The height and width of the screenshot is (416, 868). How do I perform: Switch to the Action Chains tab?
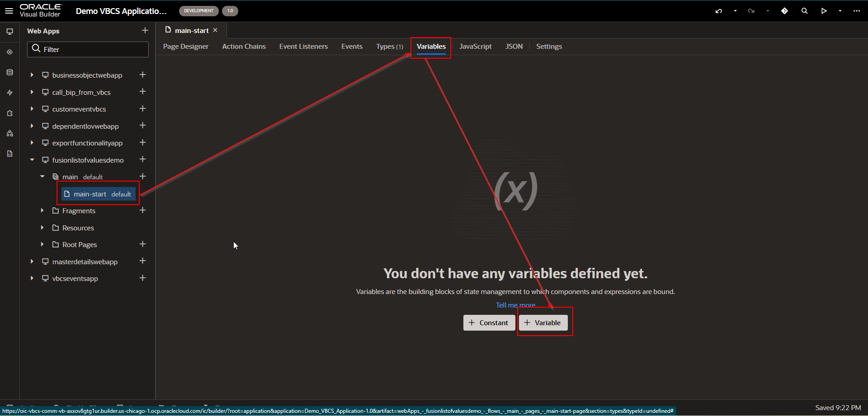point(244,47)
